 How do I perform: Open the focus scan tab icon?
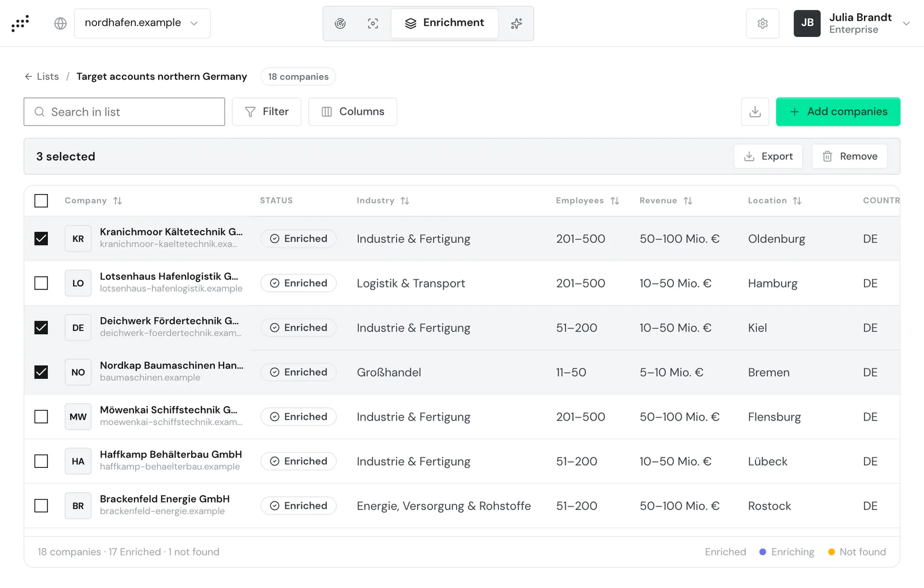373,23
